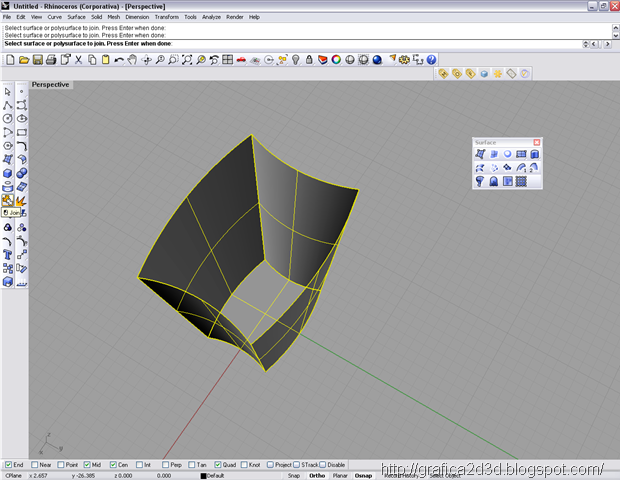Enable the Perp osnap checkbox
Image resolution: width=620 pixels, height=480 pixels.
click(x=165, y=465)
